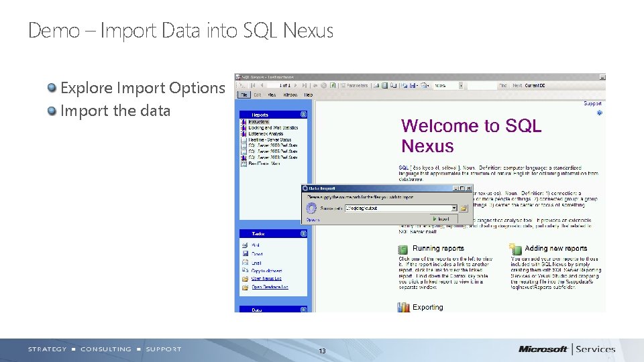Open the Window menu

[290, 95]
